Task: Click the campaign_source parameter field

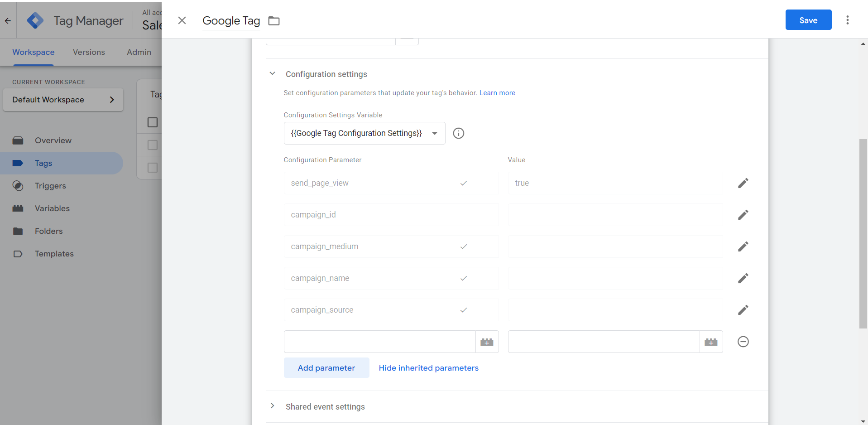Action: 391,310
